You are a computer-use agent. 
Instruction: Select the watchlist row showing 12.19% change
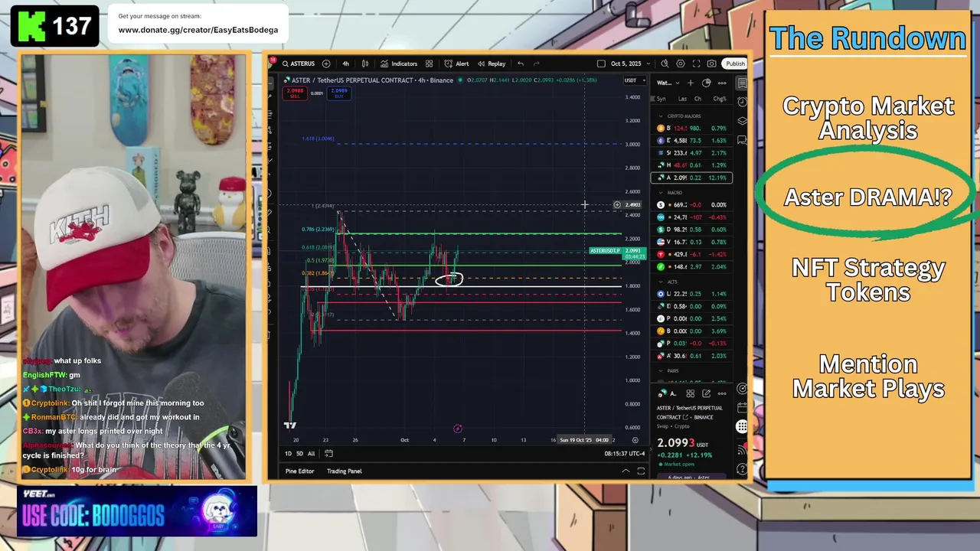[691, 178]
